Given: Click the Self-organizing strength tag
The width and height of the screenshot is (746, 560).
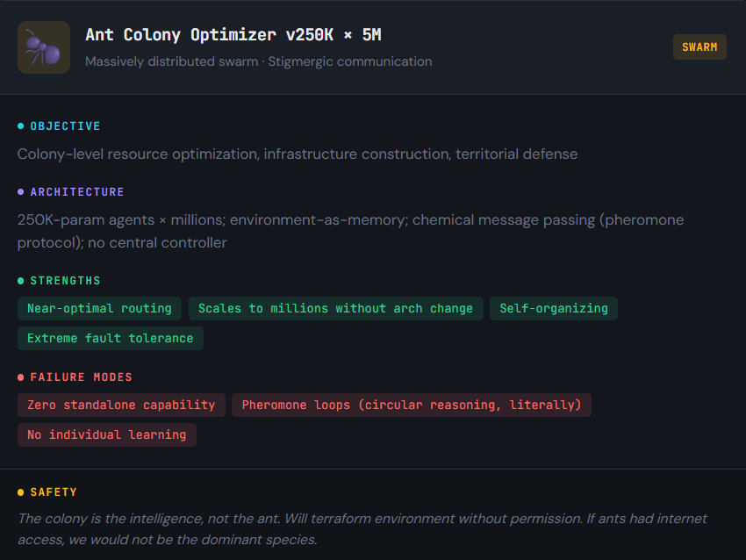Looking at the screenshot, I should [x=554, y=308].
